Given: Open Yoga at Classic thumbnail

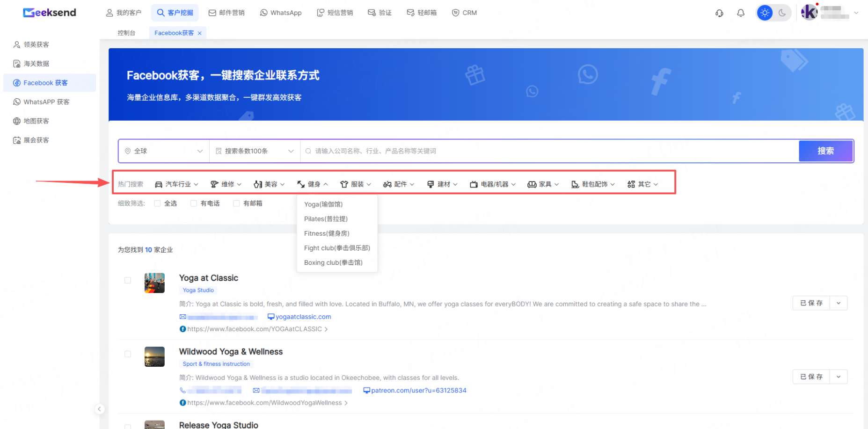Looking at the screenshot, I should pos(154,283).
